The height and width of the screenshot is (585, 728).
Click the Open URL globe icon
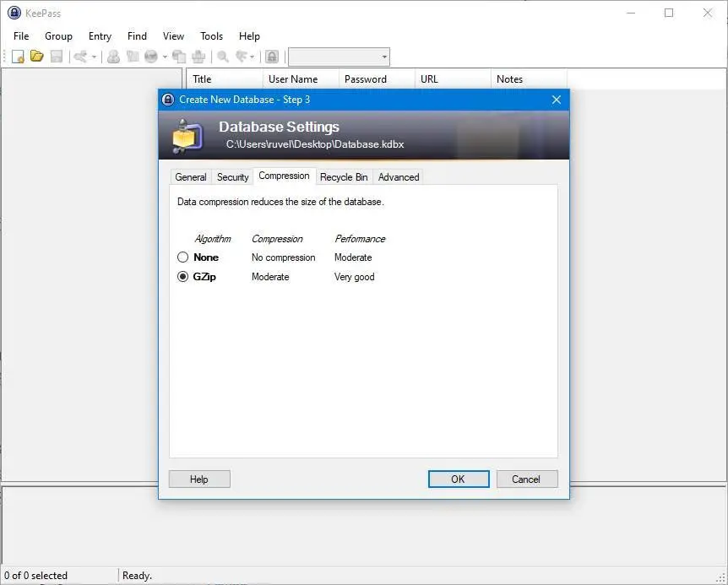tap(151, 57)
